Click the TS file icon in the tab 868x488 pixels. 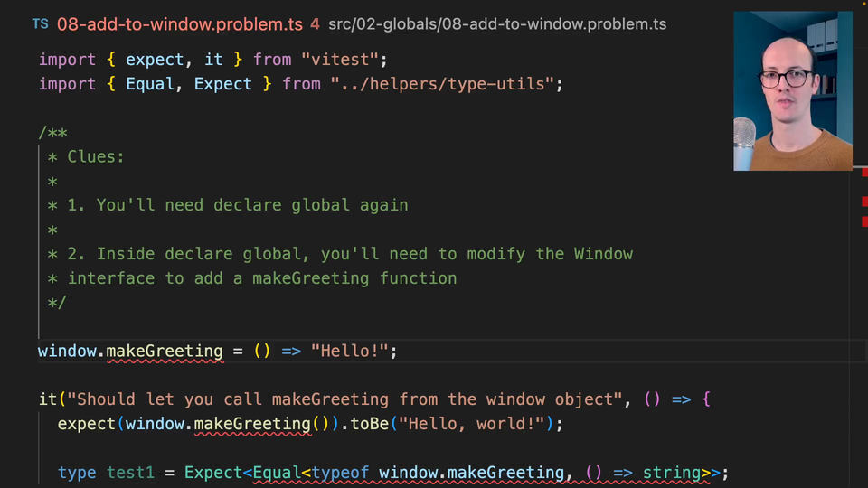pyautogui.click(x=40, y=23)
